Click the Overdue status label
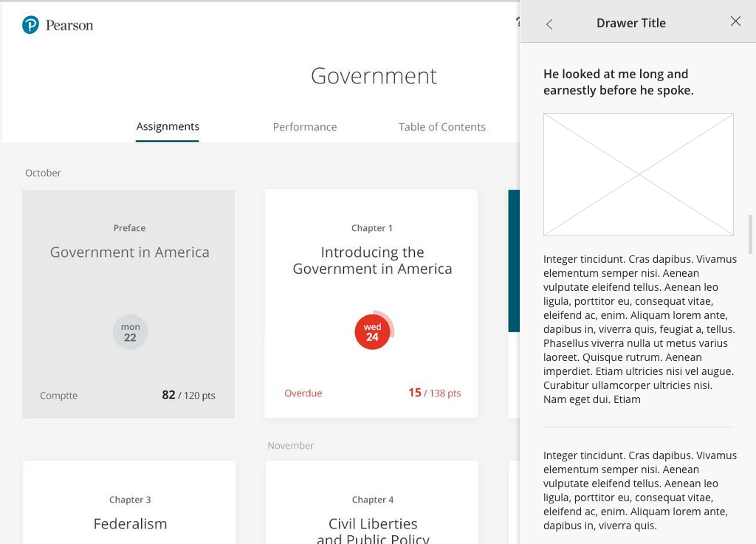The width and height of the screenshot is (756, 544). tap(303, 393)
